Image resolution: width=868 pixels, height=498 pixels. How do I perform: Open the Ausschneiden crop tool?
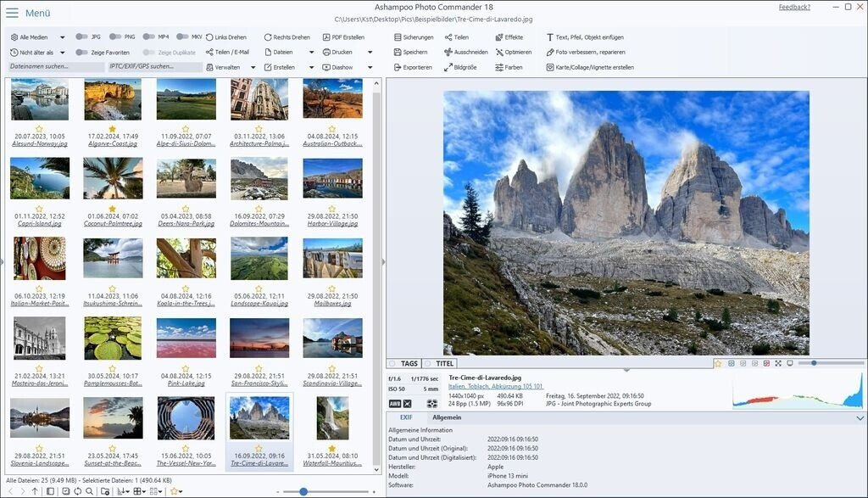tap(448, 53)
